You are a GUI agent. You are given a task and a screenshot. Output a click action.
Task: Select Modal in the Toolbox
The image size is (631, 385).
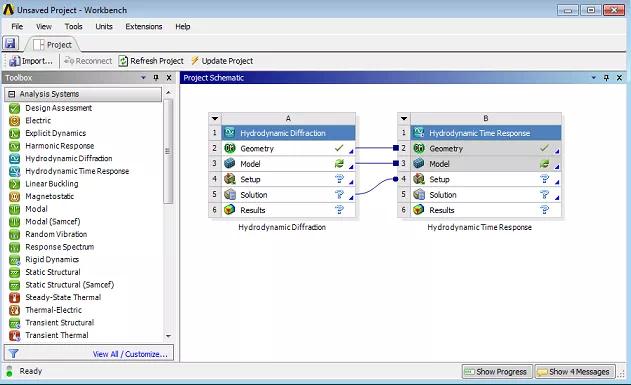pyautogui.click(x=28, y=209)
